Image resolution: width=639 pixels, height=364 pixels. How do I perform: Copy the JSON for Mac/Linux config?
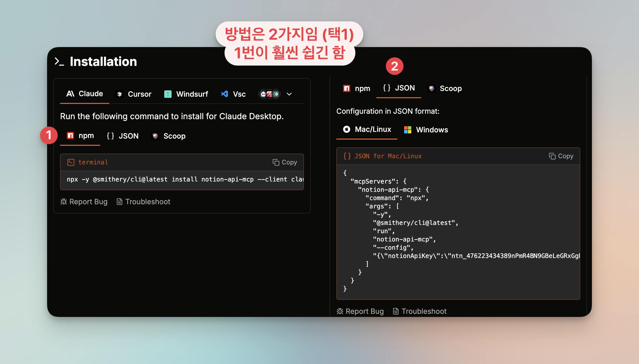(x=561, y=156)
